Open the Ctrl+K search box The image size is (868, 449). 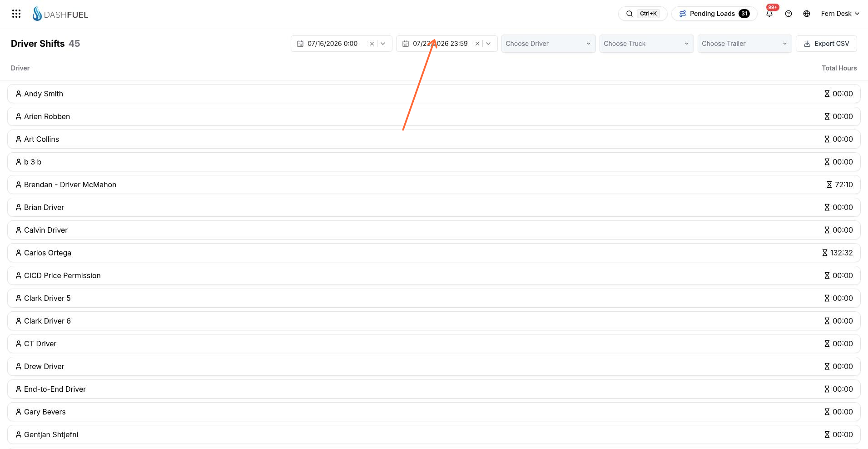tap(643, 14)
